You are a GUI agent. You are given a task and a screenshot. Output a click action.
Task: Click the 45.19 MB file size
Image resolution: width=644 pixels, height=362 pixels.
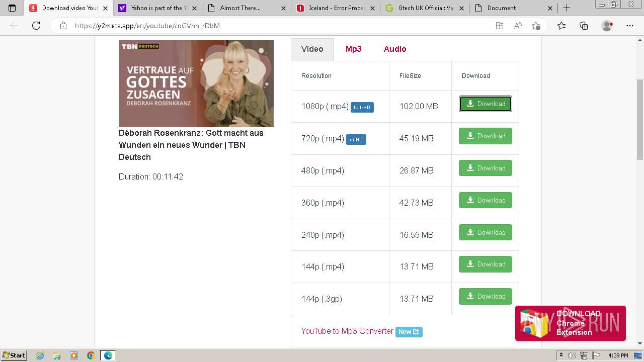pos(416,138)
